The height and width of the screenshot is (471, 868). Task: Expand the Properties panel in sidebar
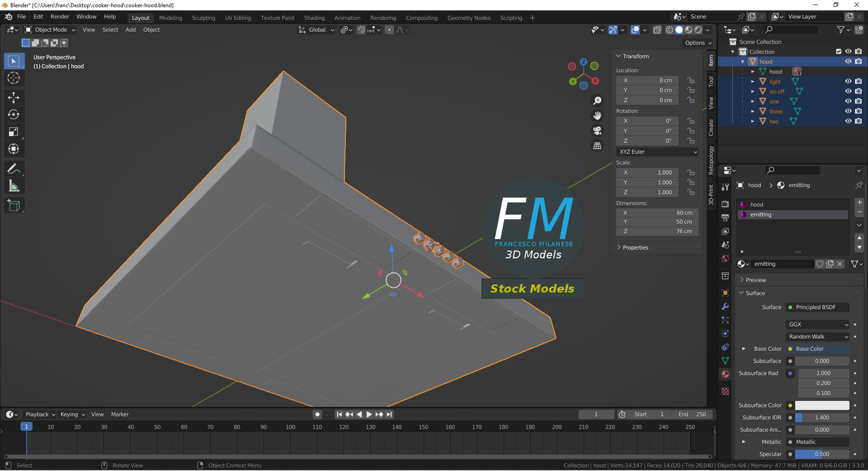click(x=635, y=248)
